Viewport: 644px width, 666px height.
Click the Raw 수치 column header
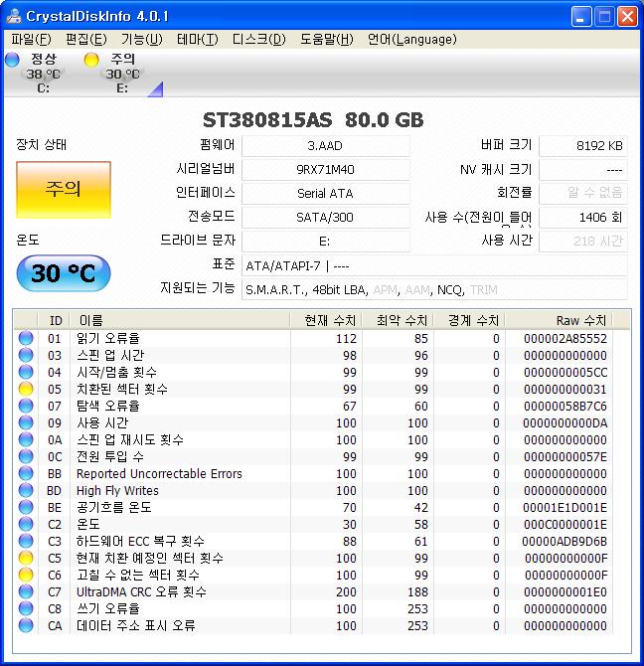559,320
